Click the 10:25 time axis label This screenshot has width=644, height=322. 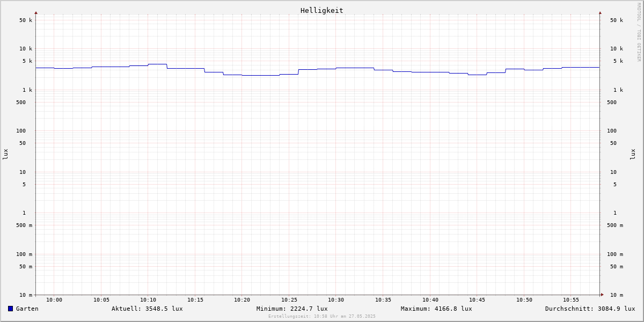pyautogui.click(x=289, y=300)
